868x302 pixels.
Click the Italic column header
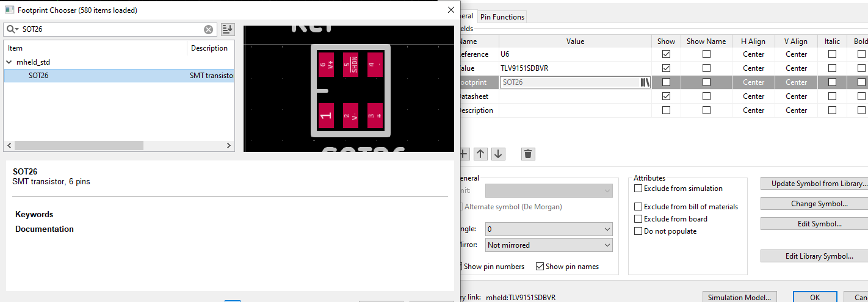832,41
